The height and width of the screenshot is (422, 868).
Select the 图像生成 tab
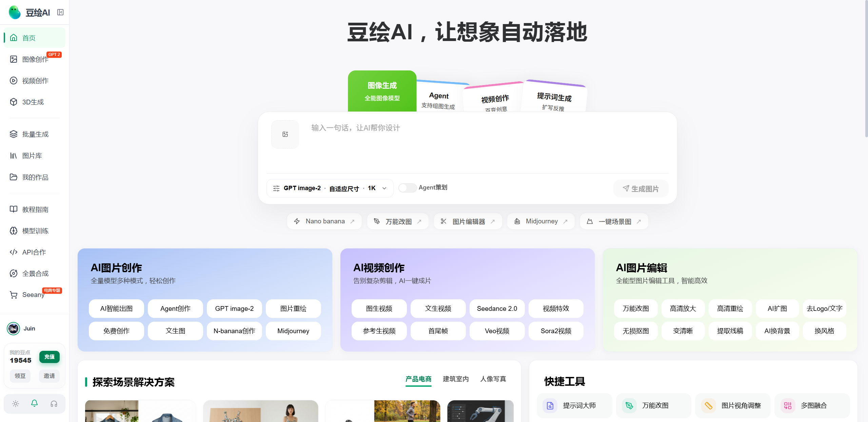tap(382, 91)
